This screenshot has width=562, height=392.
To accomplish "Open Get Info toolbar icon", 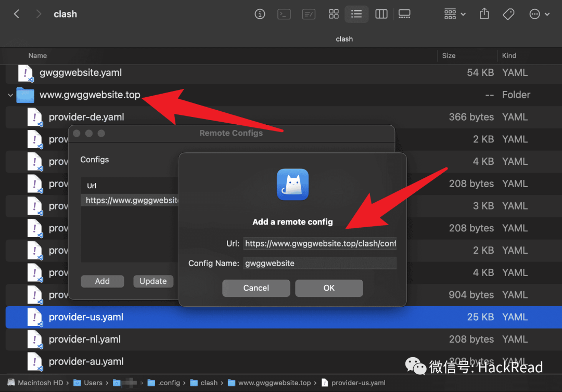I will tap(260, 14).
